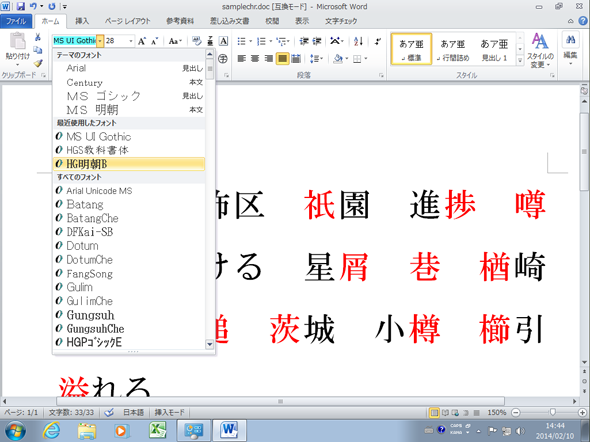Switch to the Page Layout tab
The image size is (590, 442).
pyautogui.click(x=128, y=21)
